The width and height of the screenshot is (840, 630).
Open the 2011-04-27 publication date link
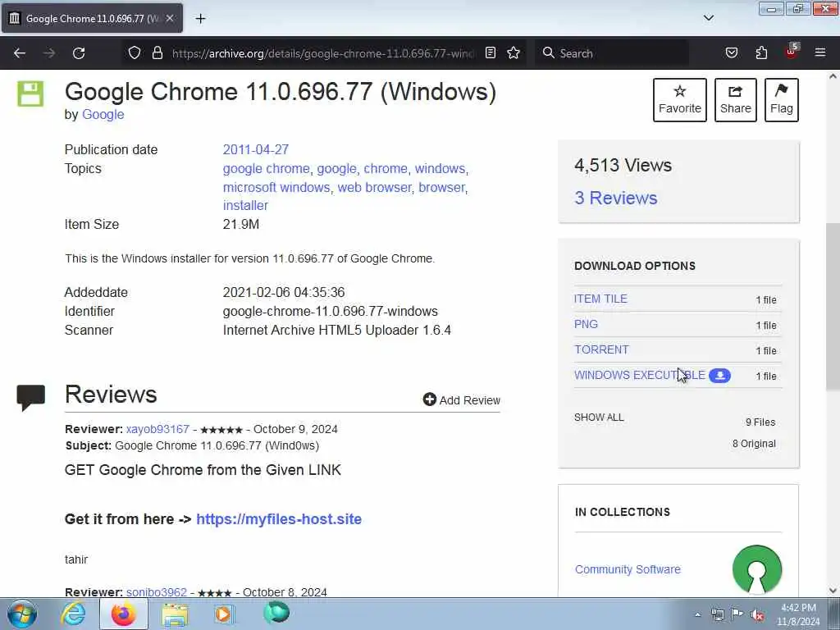point(256,149)
